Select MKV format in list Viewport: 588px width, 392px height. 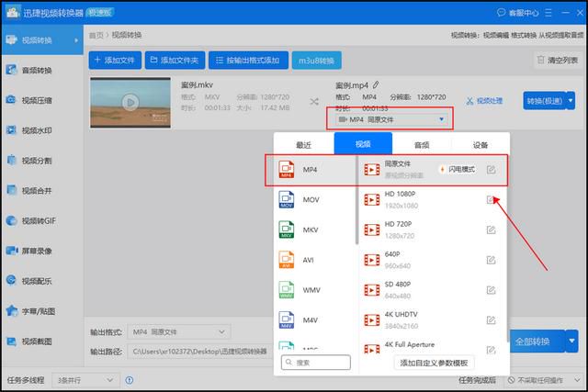314,230
